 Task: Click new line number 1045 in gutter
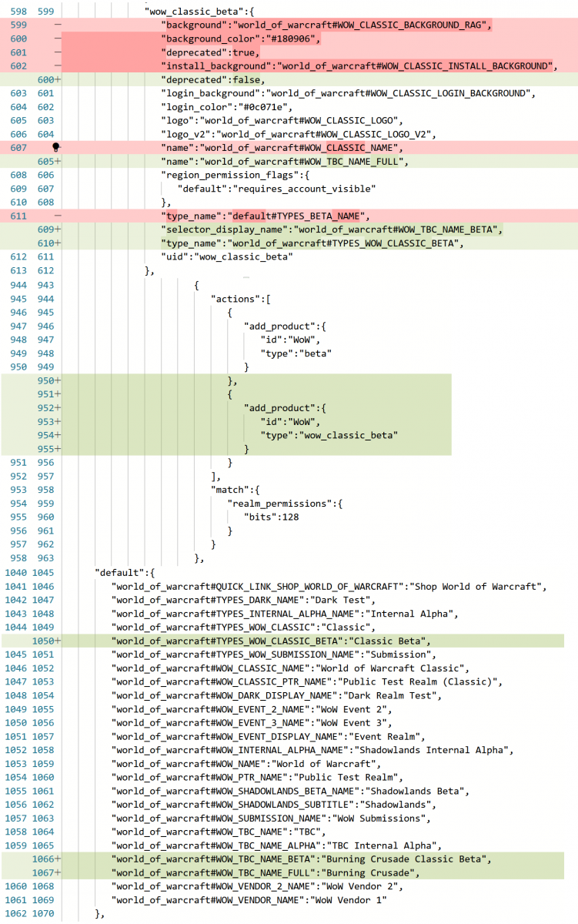(45, 573)
